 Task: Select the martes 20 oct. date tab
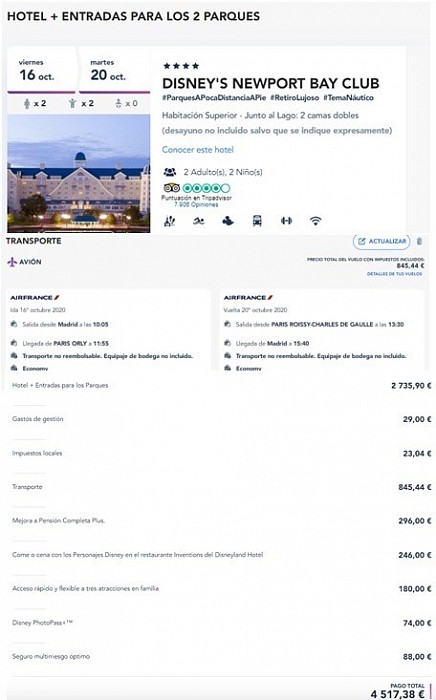click(x=115, y=70)
